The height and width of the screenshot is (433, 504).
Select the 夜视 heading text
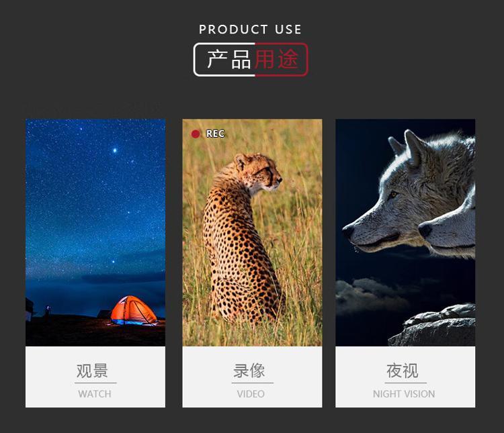[403, 371]
